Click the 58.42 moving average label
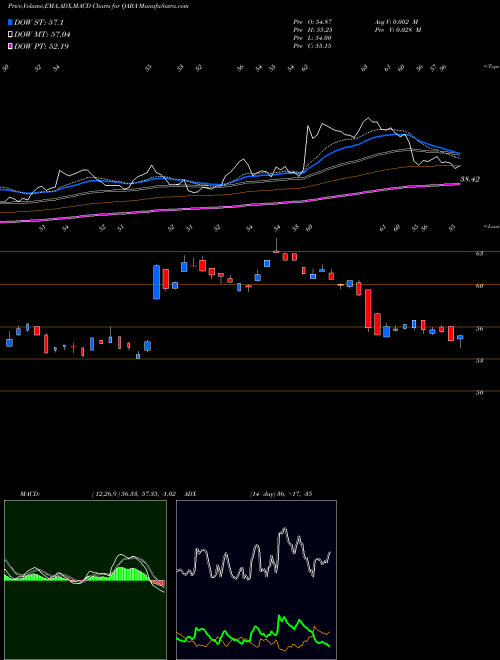The width and height of the screenshot is (500, 660). point(470,179)
